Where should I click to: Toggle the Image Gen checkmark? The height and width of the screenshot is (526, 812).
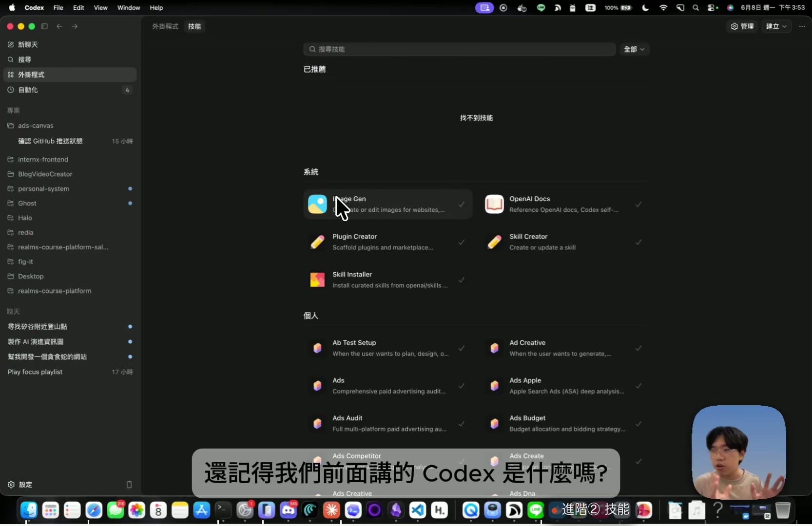click(x=461, y=204)
